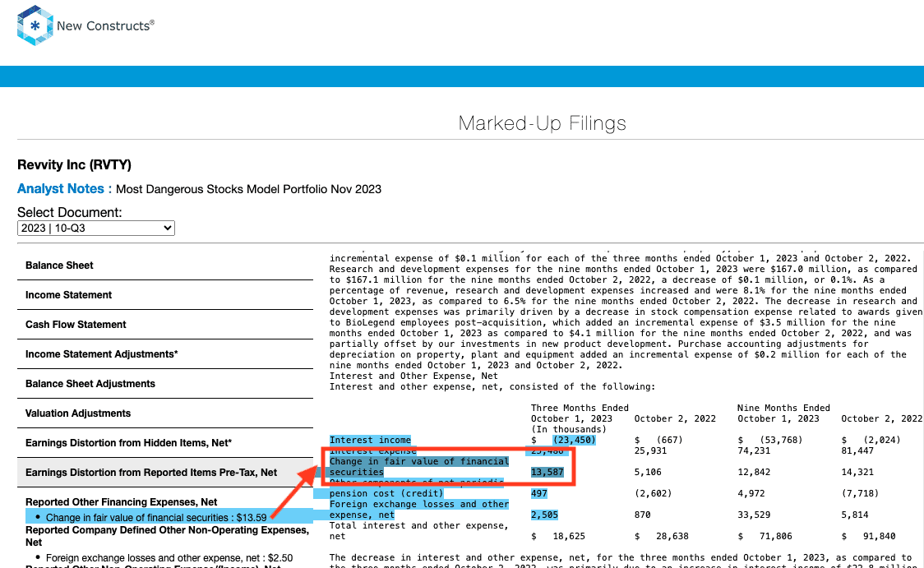Click Change in fair value sidebar item $13.59
The width and height of the screenshot is (924, 568).
tap(156, 517)
